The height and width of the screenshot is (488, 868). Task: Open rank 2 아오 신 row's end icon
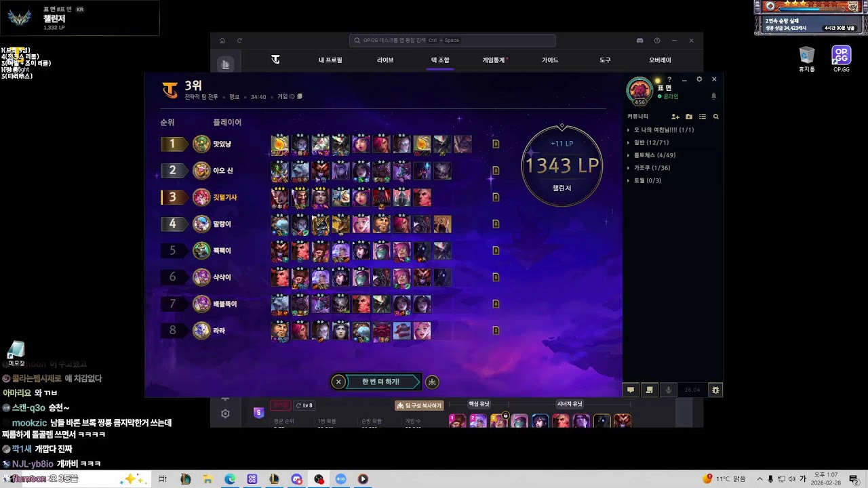(496, 171)
